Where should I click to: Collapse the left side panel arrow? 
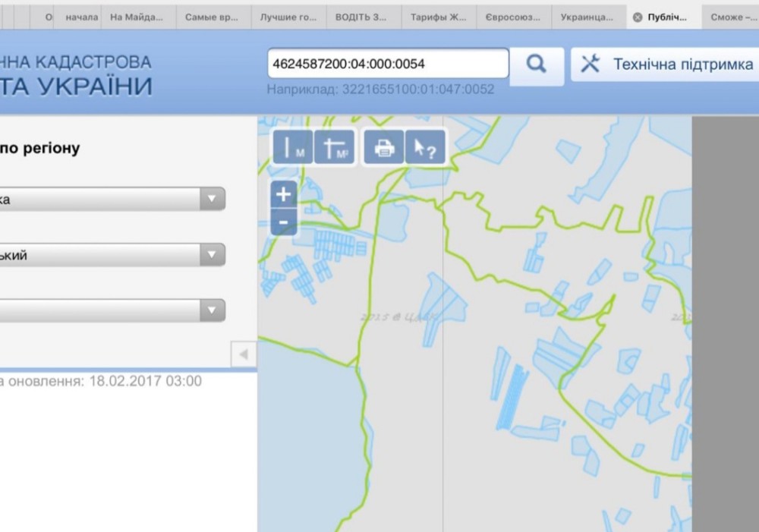[244, 354]
